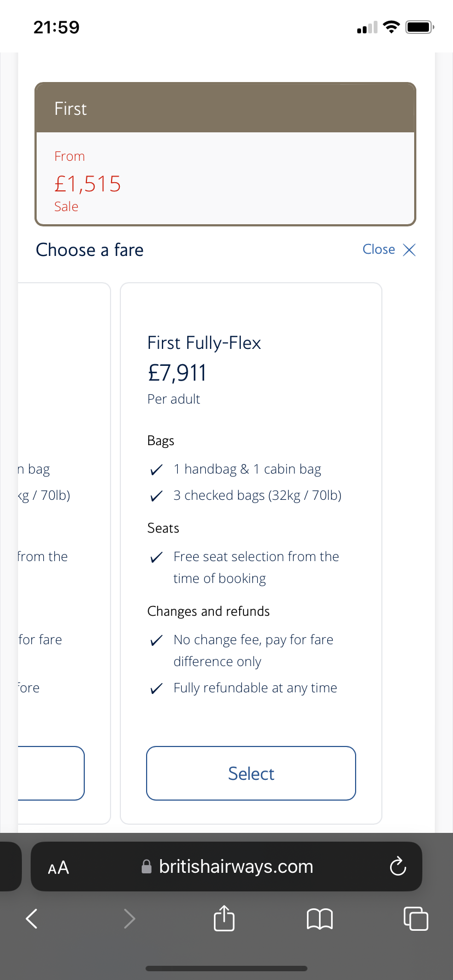The height and width of the screenshot is (980, 453).
Task: Close the Choose a fare panel
Action: point(389,249)
